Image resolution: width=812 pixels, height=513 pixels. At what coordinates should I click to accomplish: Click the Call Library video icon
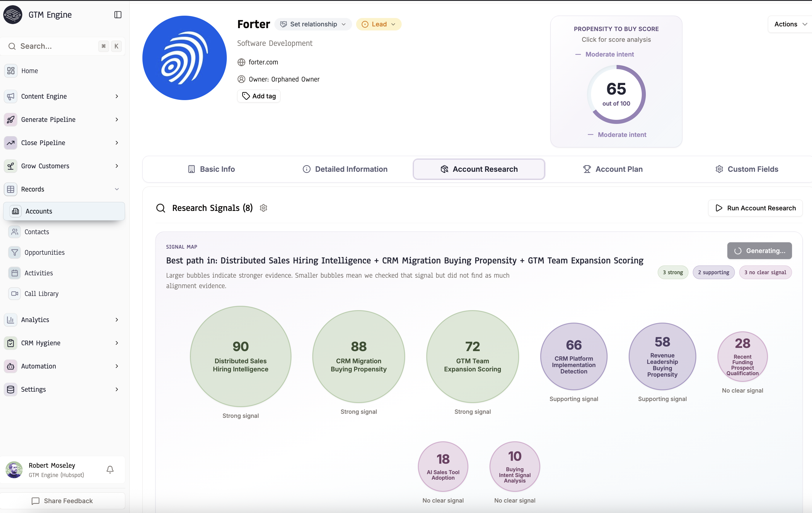14,293
